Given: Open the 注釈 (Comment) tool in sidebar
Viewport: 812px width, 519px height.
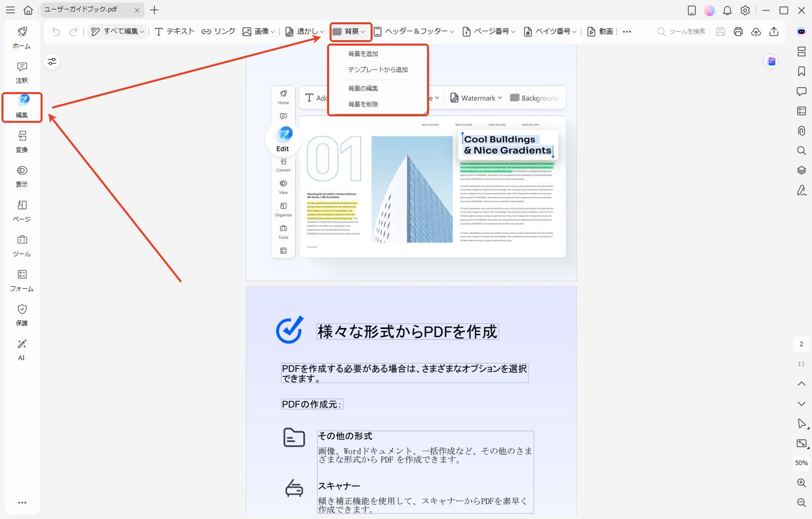Looking at the screenshot, I should (21, 72).
